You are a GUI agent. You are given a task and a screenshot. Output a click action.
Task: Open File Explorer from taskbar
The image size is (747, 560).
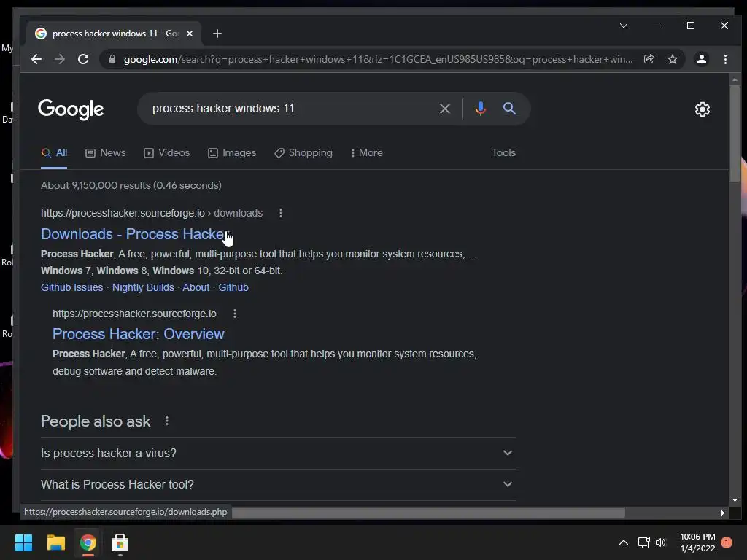55,542
